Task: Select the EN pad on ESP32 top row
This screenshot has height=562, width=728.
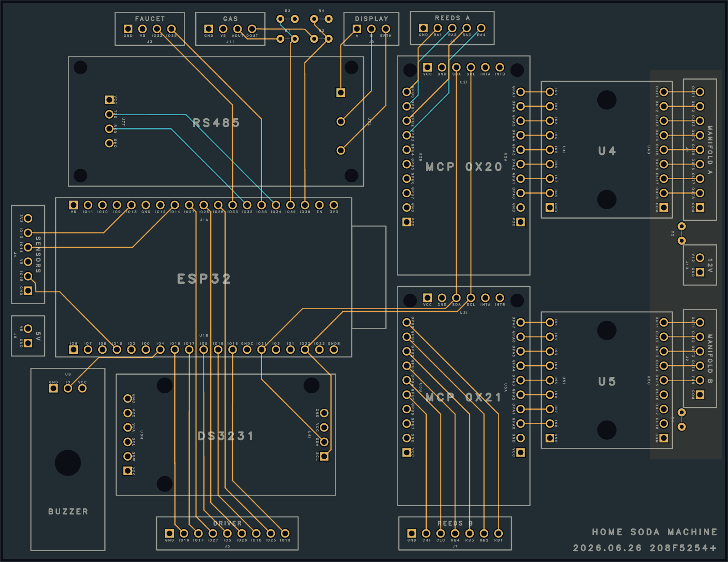Action: [x=319, y=205]
